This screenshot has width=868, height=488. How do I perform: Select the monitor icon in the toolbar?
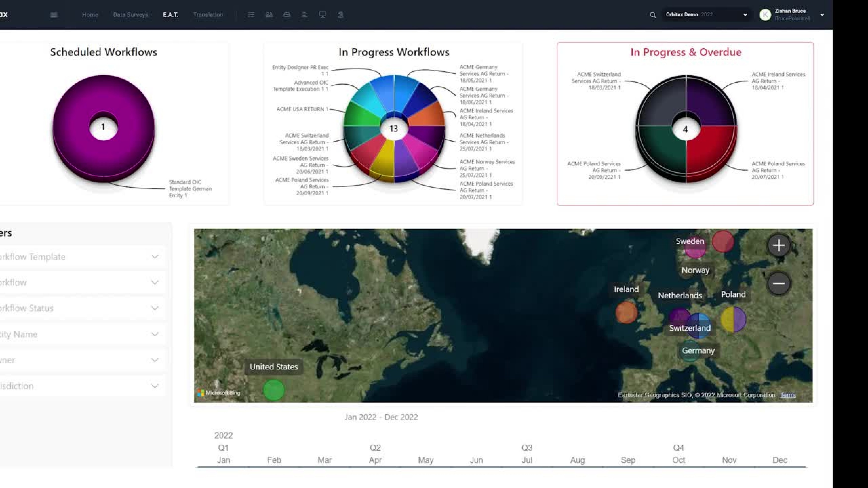click(x=323, y=14)
